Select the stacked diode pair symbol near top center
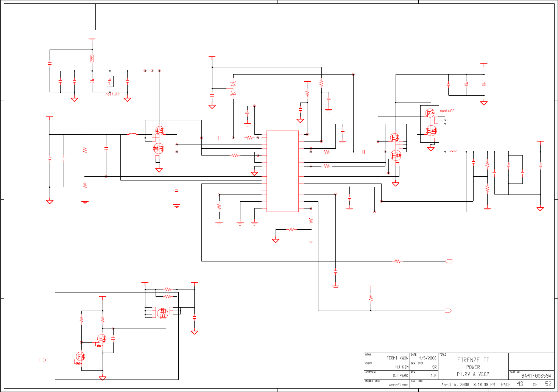Image resolution: width=558 pixels, height=392 pixels. (x=233, y=88)
